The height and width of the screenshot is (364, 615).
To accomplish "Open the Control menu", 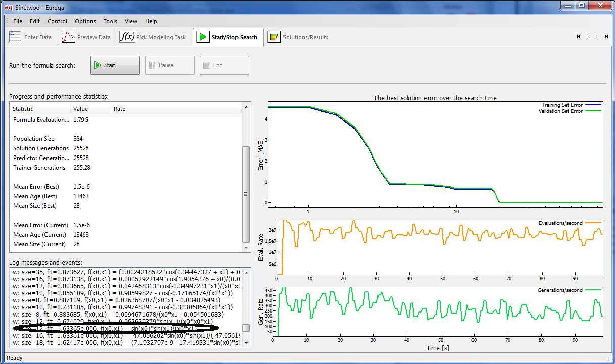I will [58, 21].
